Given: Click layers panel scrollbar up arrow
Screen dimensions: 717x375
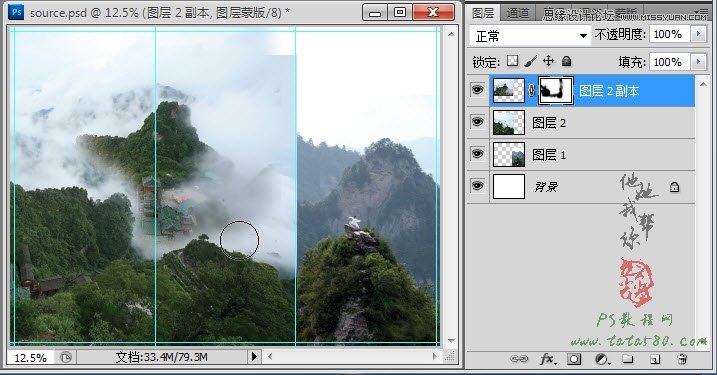Looking at the screenshot, I should coord(702,83).
